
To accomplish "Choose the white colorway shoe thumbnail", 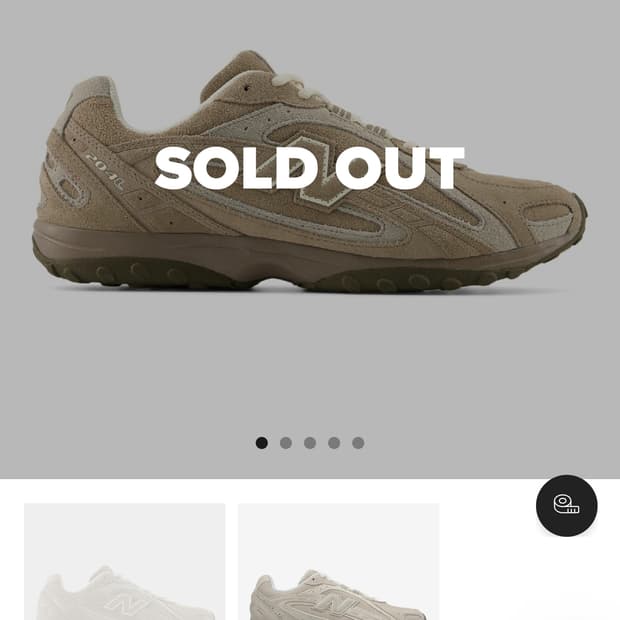I will coord(125,561).
